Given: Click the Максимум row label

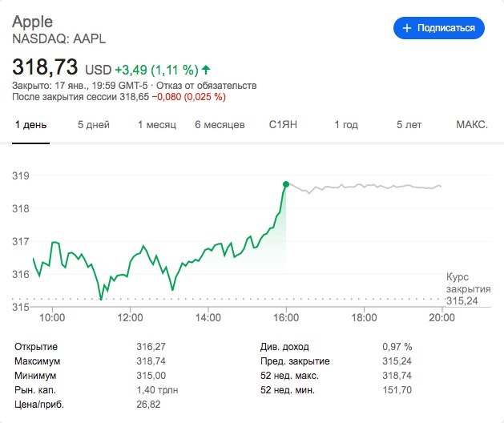Looking at the screenshot, I should pyautogui.click(x=38, y=361).
